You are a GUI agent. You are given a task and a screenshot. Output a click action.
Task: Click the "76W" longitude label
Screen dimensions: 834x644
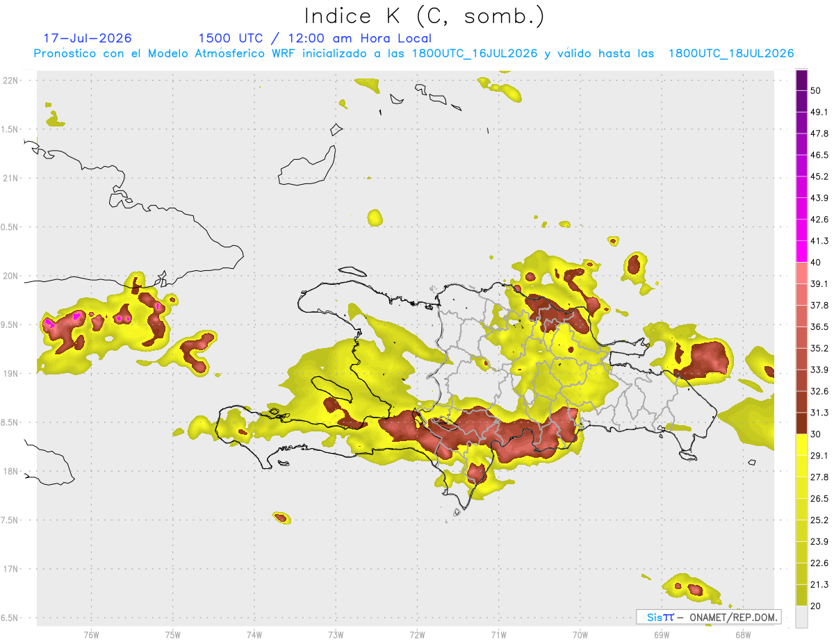[x=91, y=634]
